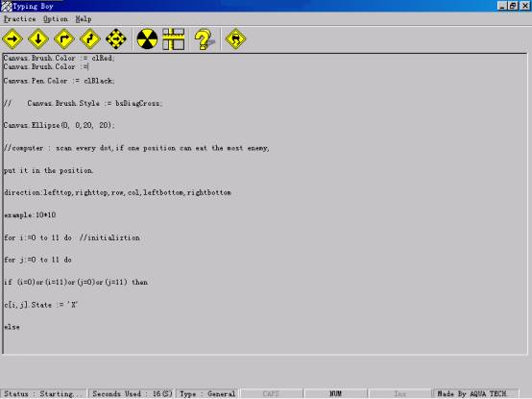Click the black-yellow radiation circle icon
532x399 pixels.
pyautogui.click(x=147, y=39)
